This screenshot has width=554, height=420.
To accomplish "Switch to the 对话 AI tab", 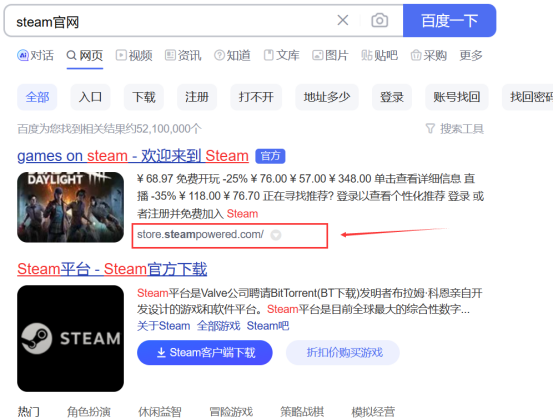I will pyautogui.click(x=35, y=55).
